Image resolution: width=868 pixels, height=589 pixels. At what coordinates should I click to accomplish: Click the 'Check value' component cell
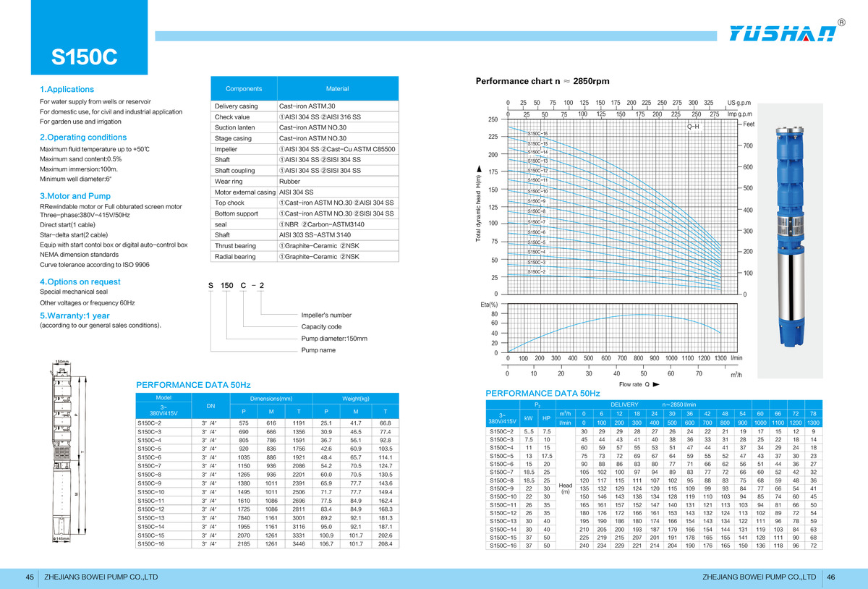pos(244,116)
